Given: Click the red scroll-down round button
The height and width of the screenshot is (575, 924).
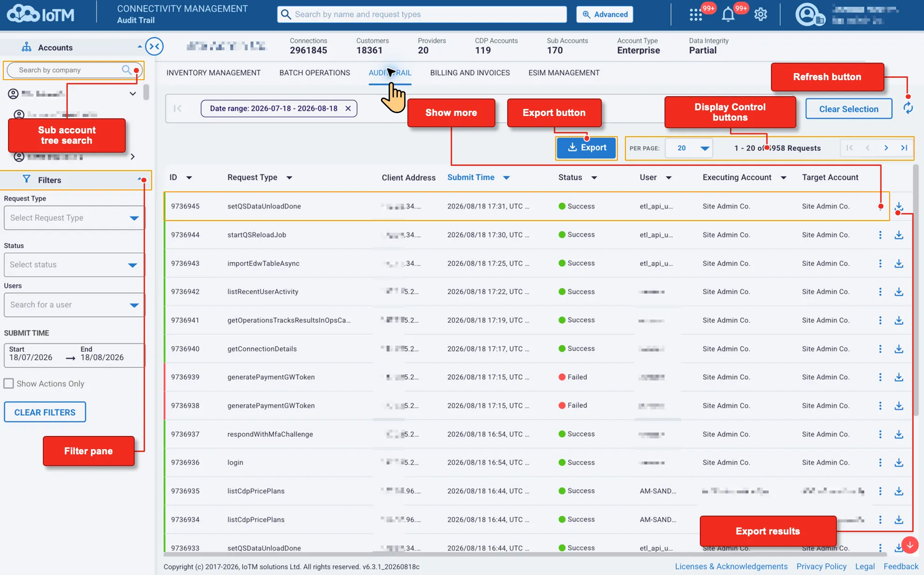Looking at the screenshot, I should pos(910,545).
